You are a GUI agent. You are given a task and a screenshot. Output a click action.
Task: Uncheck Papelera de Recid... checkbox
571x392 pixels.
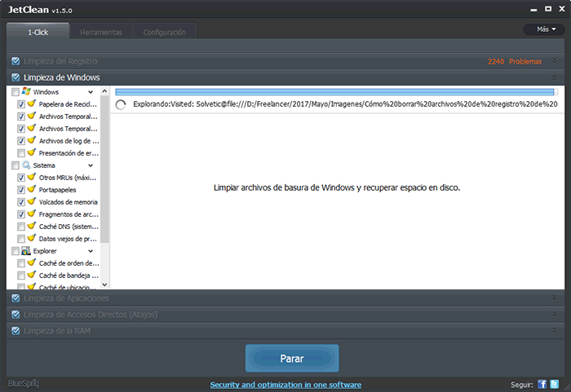tap(21, 104)
